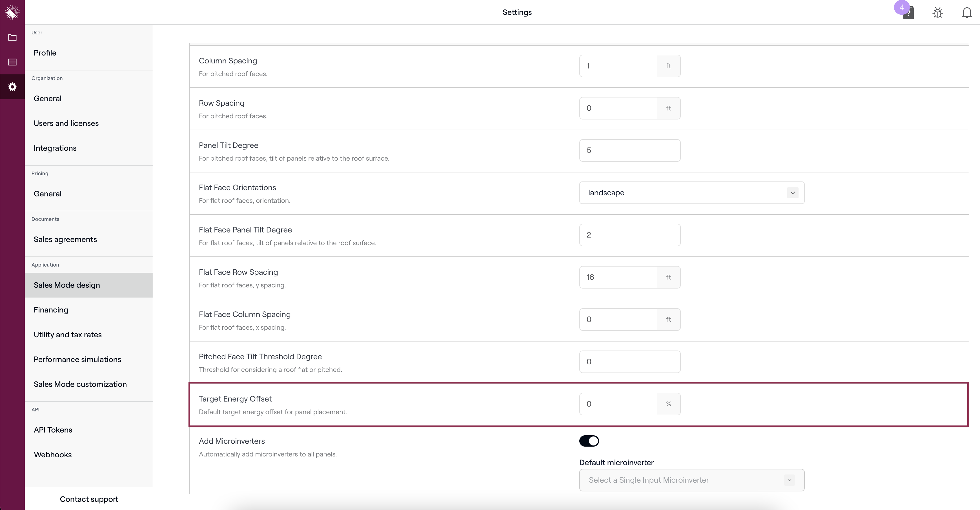Click 'Pitched Face Tilt Threshold Degree' label
This screenshot has width=980, height=510.
click(x=260, y=357)
